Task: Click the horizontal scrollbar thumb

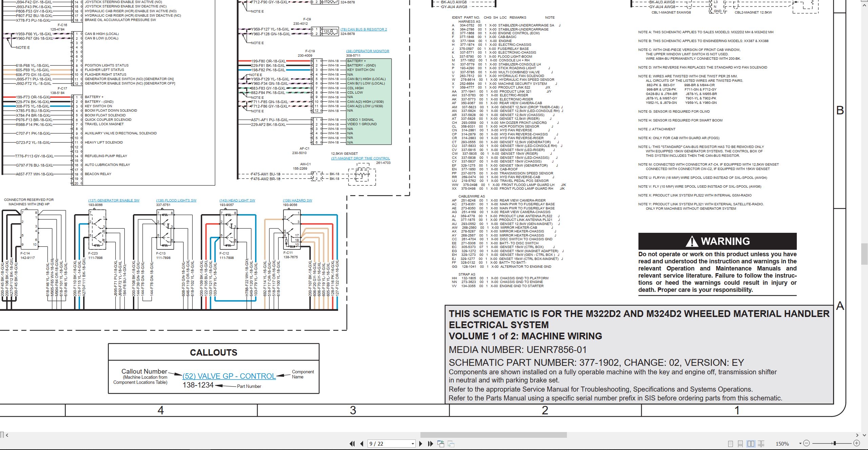Action: coord(493,435)
